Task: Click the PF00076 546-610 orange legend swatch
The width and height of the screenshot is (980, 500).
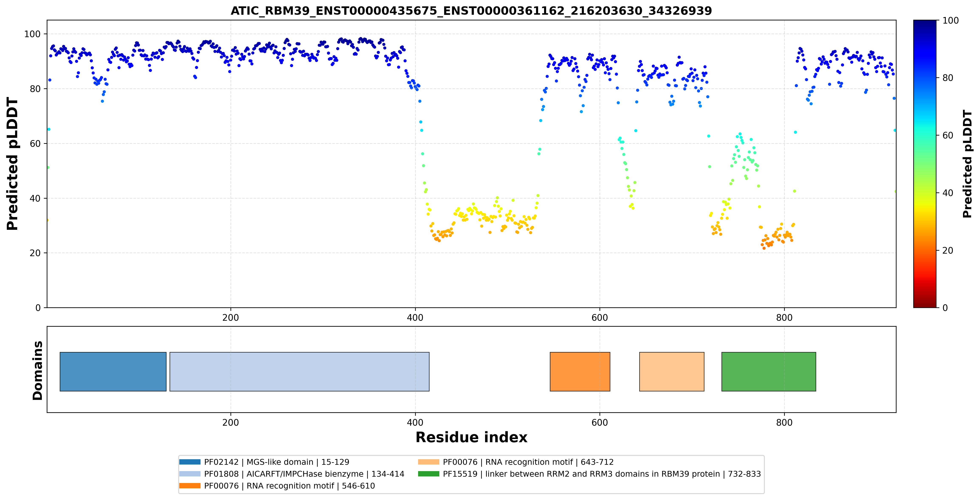Action: 190,486
